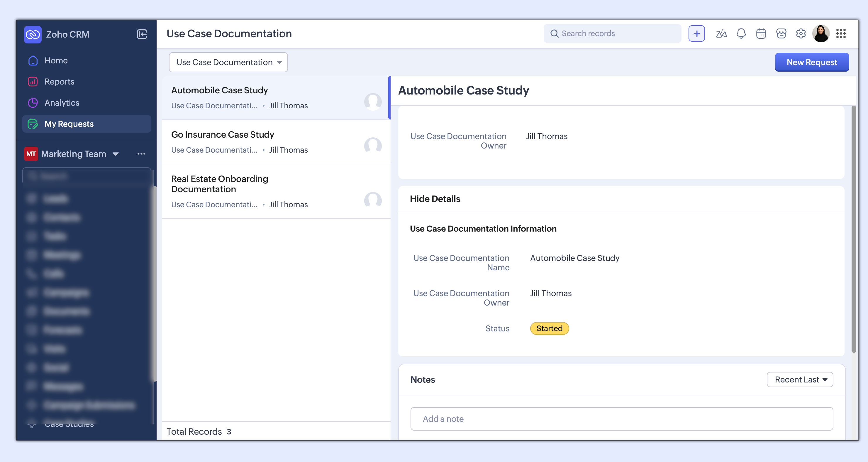868x462 pixels.
Task: Open the marketplace store icon
Action: pyautogui.click(x=781, y=33)
